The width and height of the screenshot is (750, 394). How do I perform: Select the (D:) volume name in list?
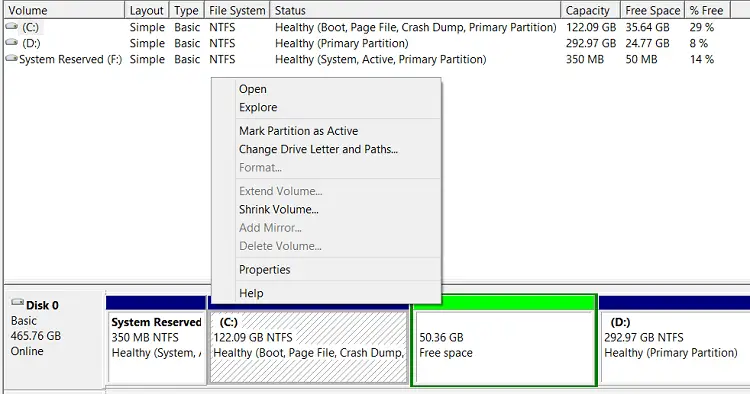coord(31,43)
